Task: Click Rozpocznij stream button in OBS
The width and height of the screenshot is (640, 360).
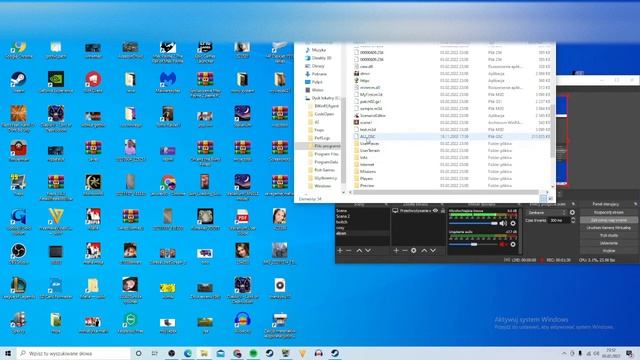Action: 609,212
